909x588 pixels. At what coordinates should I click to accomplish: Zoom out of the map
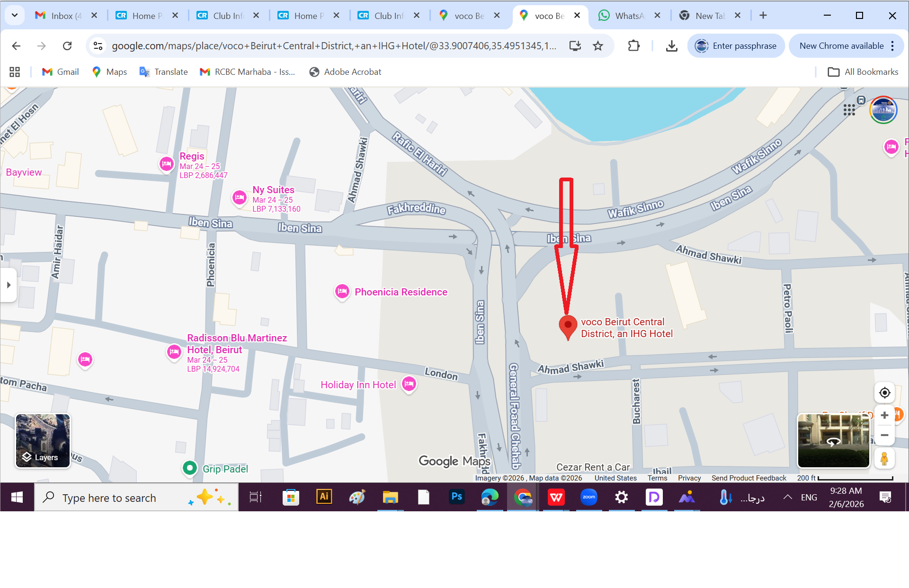click(x=884, y=435)
